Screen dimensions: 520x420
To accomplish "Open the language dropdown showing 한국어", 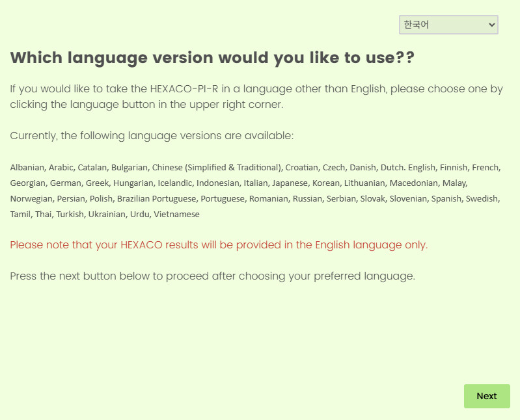I will point(448,25).
